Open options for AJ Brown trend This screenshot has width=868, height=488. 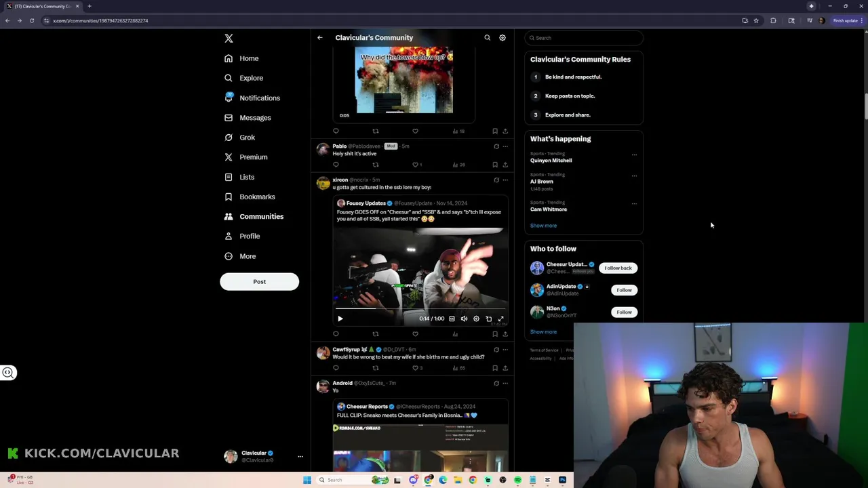[x=634, y=176]
